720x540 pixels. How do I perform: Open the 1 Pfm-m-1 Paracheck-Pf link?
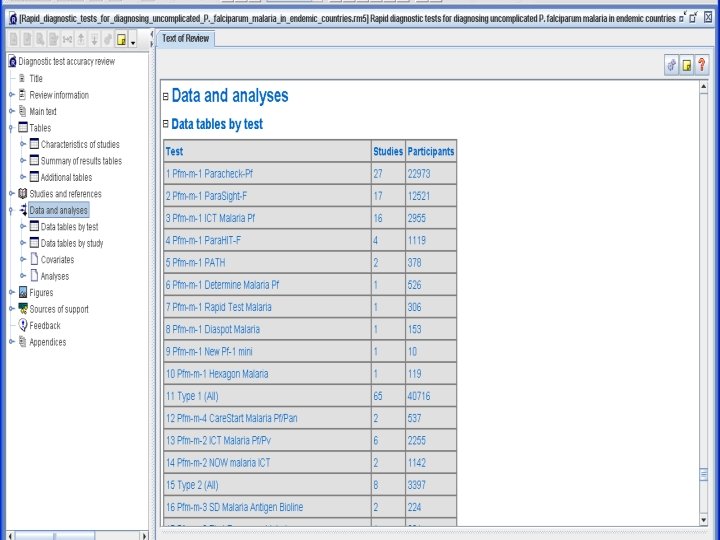tap(209, 174)
